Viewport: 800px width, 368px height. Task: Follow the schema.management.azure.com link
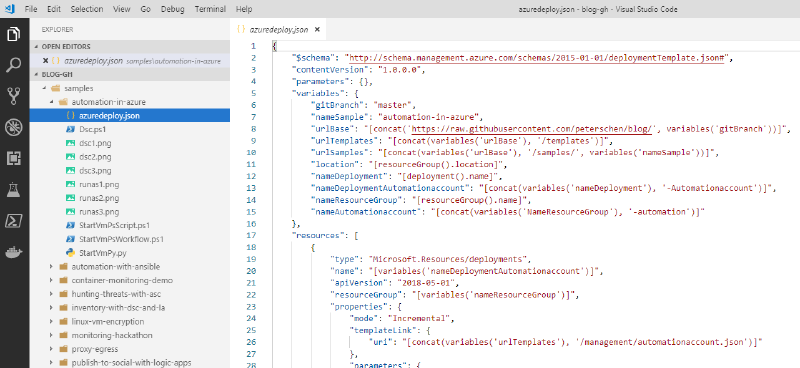pyautogui.click(x=538, y=58)
